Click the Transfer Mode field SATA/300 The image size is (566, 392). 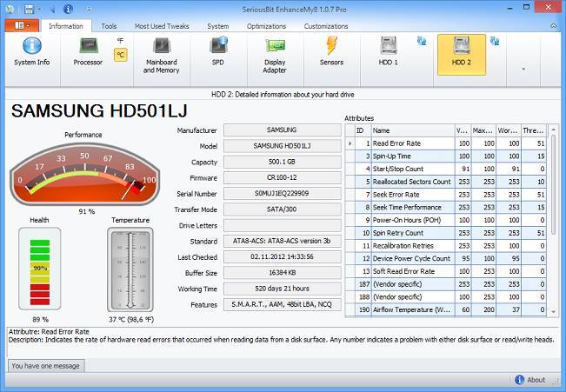click(283, 209)
